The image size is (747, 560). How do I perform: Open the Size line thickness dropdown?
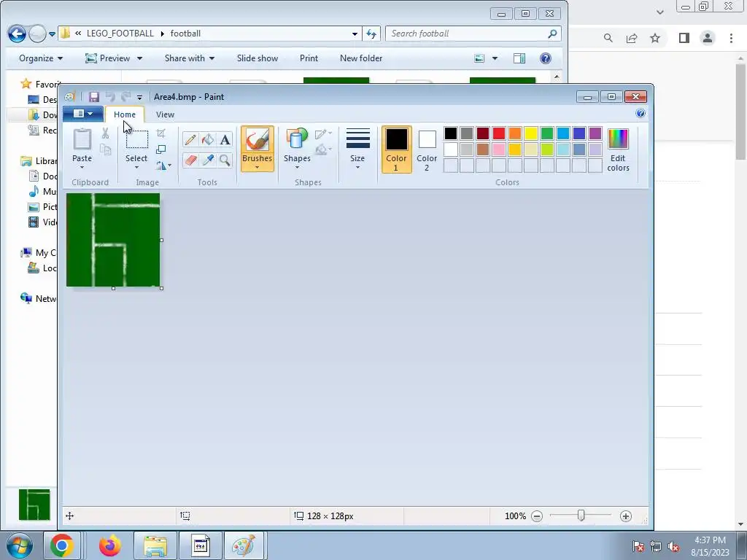click(357, 149)
